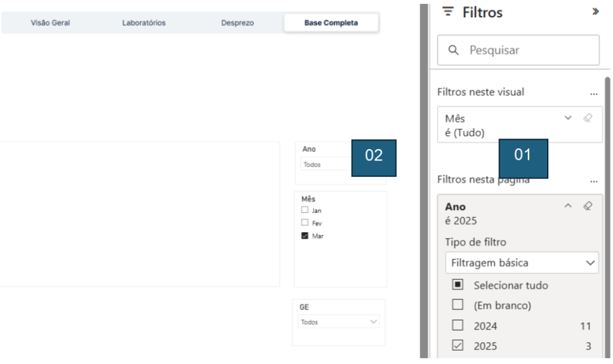Click the filter lines icon beside Filtros
Image resolution: width=613 pixels, height=364 pixels.
pos(448,12)
